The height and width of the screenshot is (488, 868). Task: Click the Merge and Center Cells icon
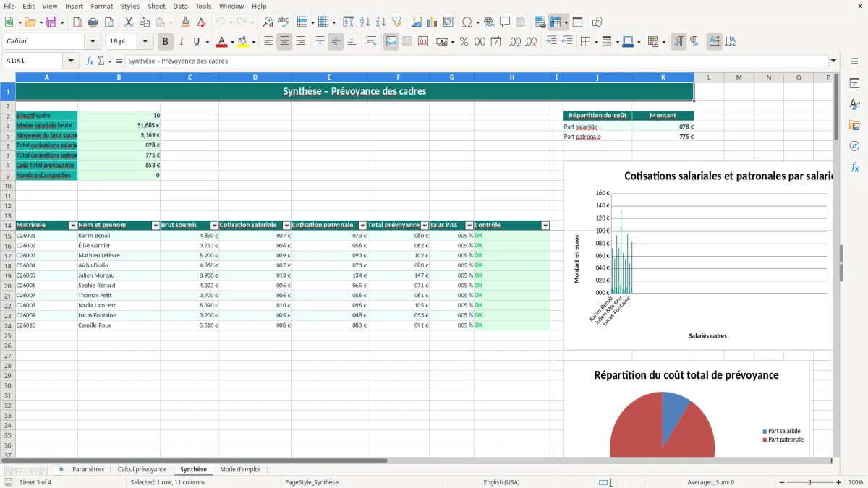pyautogui.click(x=391, y=42)
